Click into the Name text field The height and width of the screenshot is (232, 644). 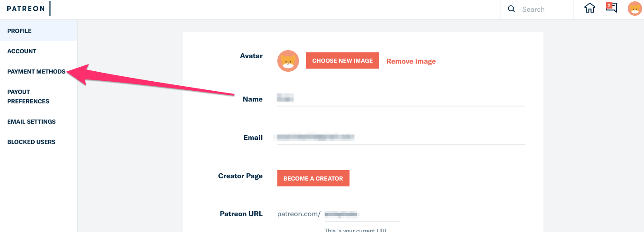(x=401, y=99)
